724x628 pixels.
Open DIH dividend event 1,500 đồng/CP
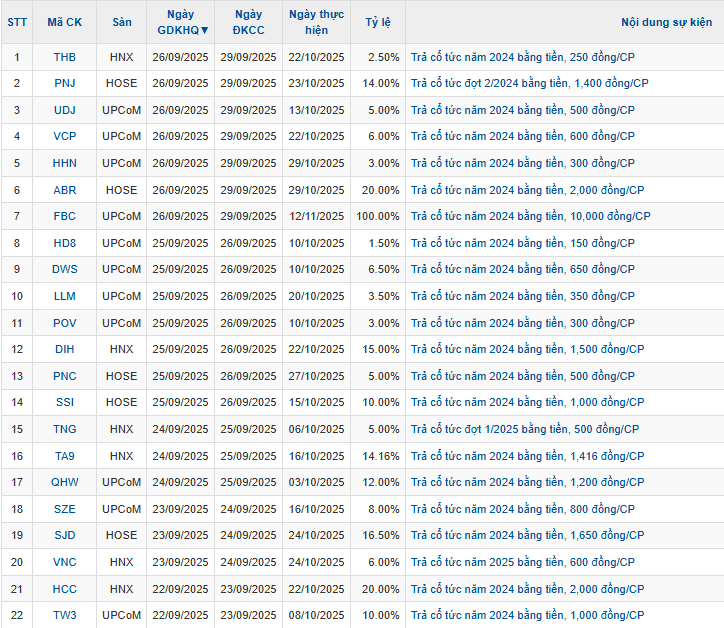pos(527,349)
